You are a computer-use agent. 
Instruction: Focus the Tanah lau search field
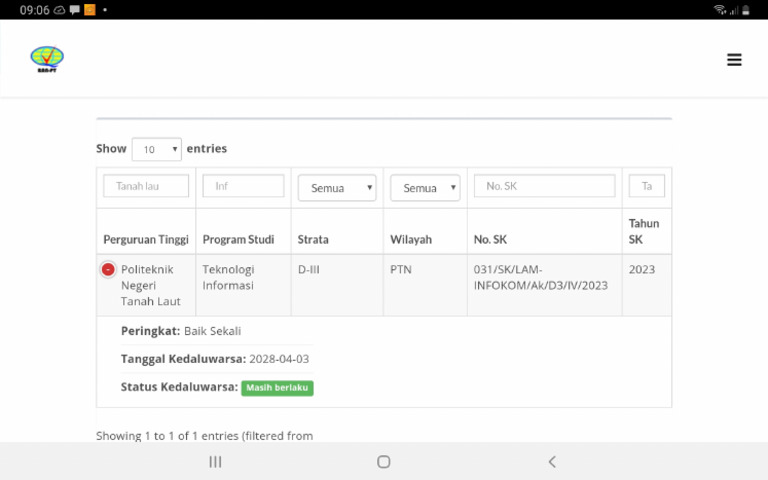click(146, 186)
